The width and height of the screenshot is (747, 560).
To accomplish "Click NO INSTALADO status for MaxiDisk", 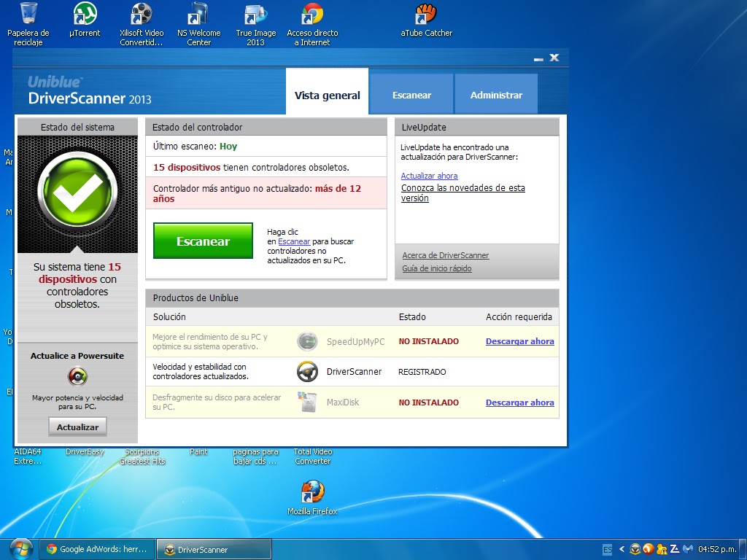I will tap(429, 402).
